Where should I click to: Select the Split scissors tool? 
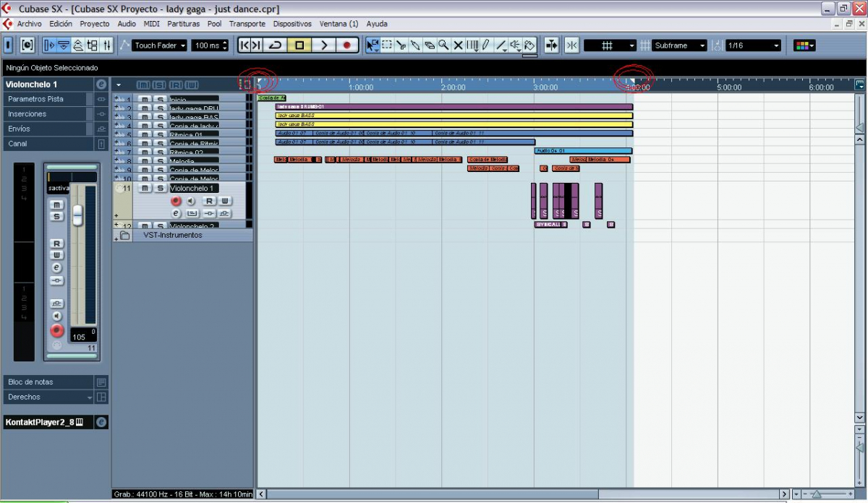pos(401,45)
